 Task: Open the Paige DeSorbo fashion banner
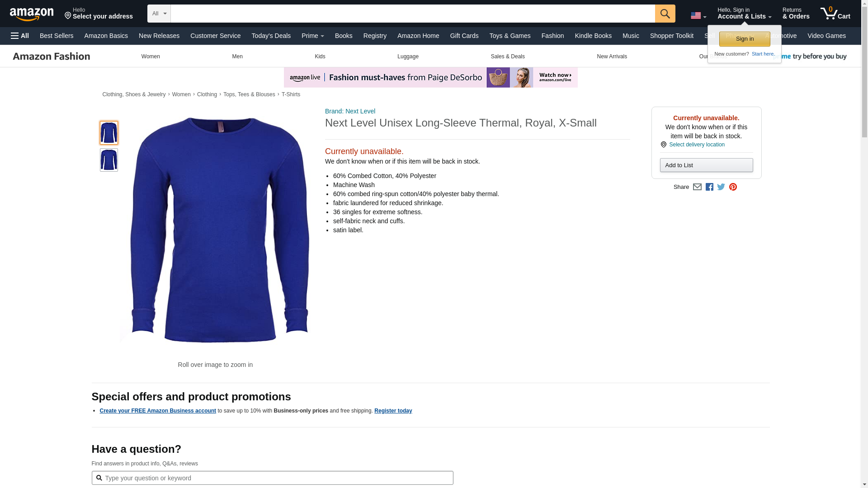[430, 78]
